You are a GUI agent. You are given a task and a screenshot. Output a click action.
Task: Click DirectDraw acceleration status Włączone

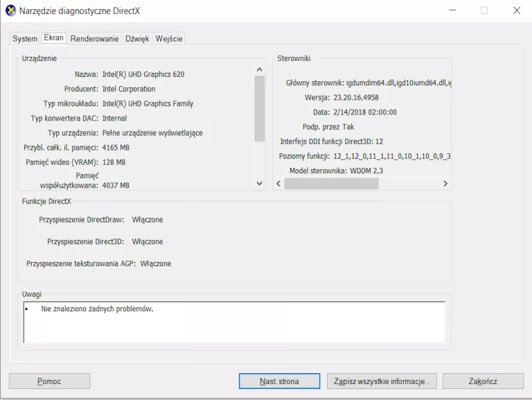point(148,220)
